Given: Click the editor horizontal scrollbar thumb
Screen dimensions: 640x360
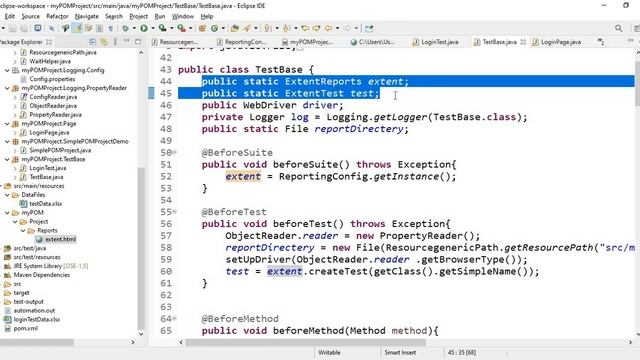Looking at the screenshot, I should tap(305, 342).
